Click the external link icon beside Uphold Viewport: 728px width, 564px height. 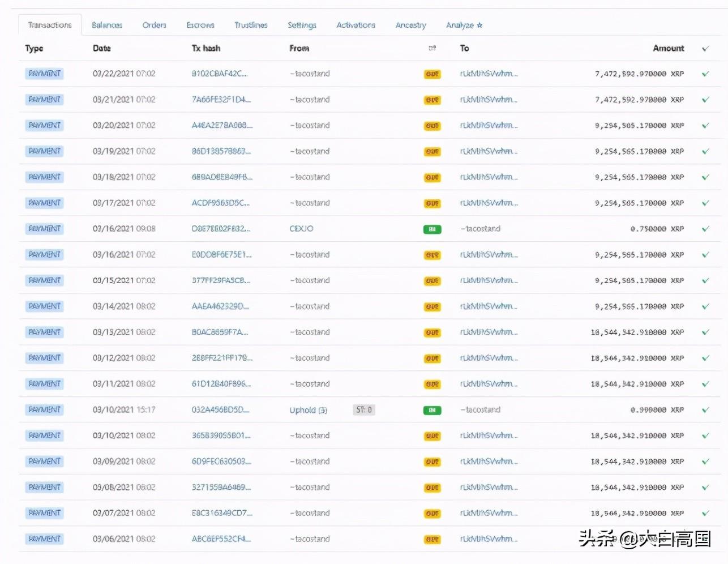point(323,410)
